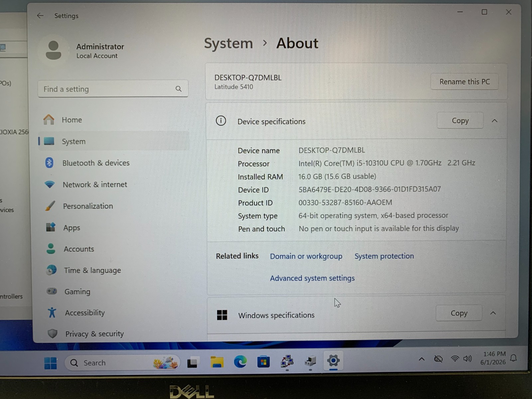Click the Device ID value text
The image size is (532, 399).
tap(369, 189)
